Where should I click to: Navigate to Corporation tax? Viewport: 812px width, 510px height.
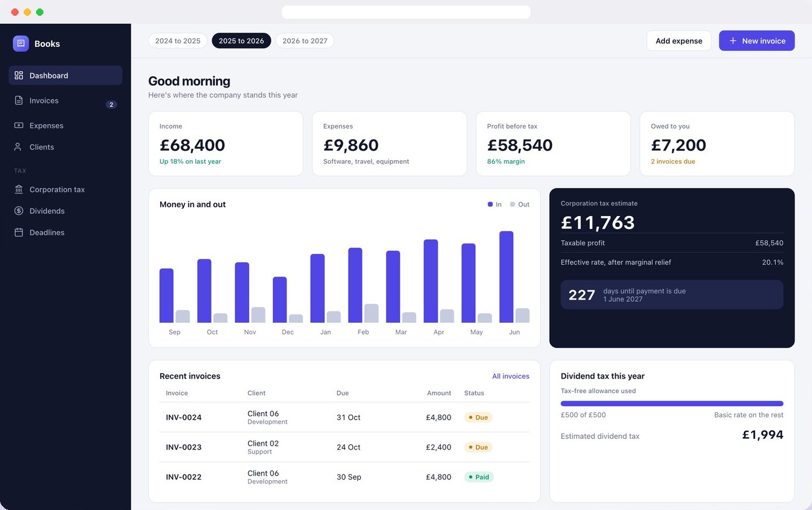(65, 190)
